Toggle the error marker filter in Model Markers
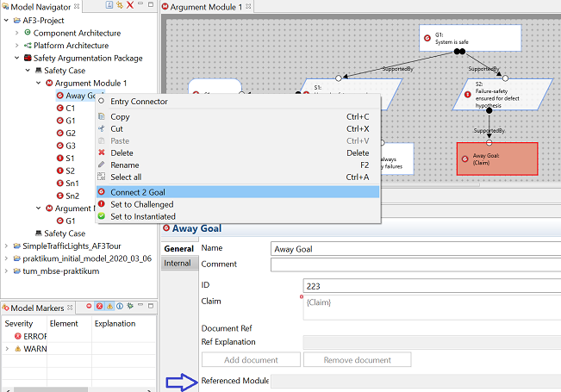 point(99,306)
